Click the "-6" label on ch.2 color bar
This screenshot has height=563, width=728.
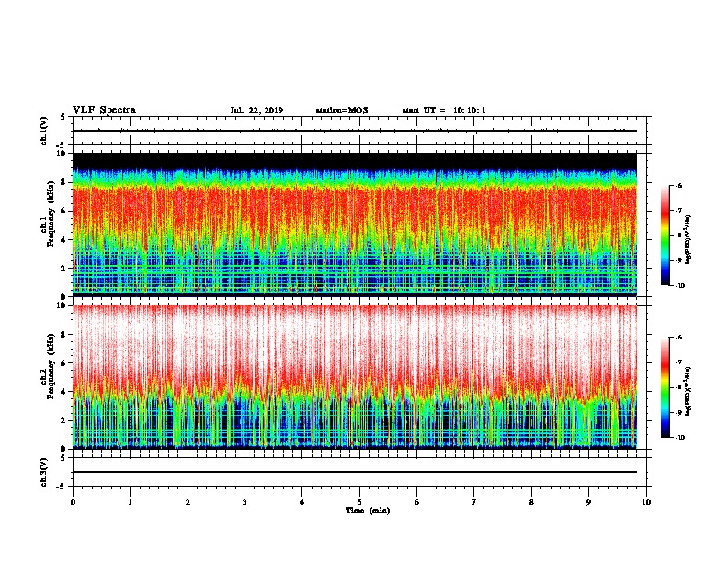click(678, 338)
